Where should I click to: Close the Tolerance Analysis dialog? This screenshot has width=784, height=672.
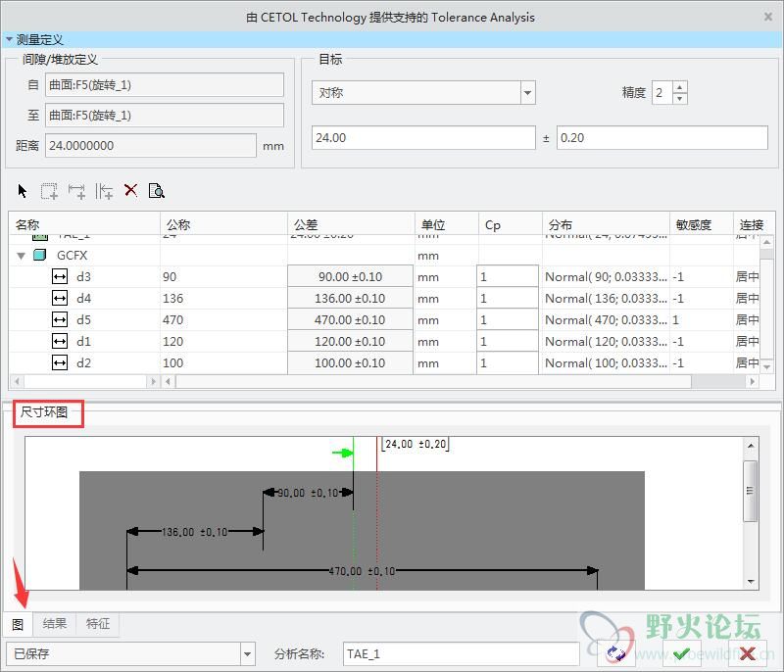tap(768, 17)
